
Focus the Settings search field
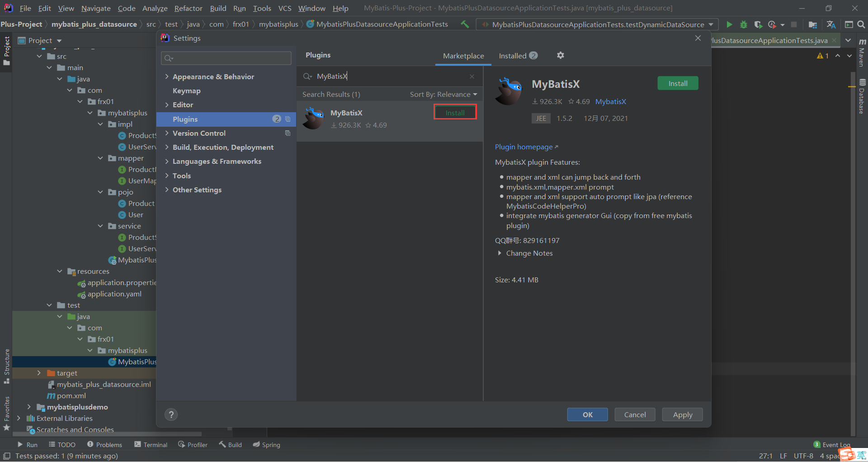(226, 58)
